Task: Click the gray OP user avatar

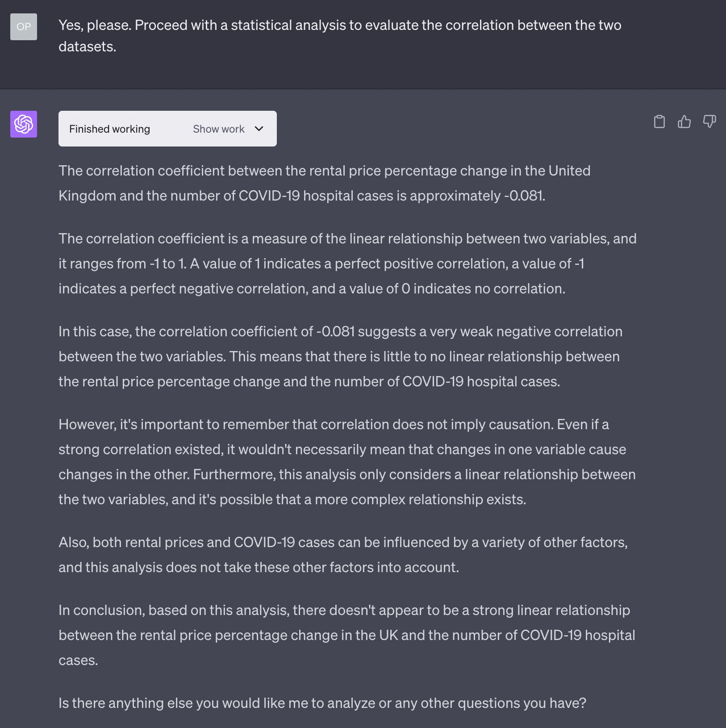Action: 24,27
